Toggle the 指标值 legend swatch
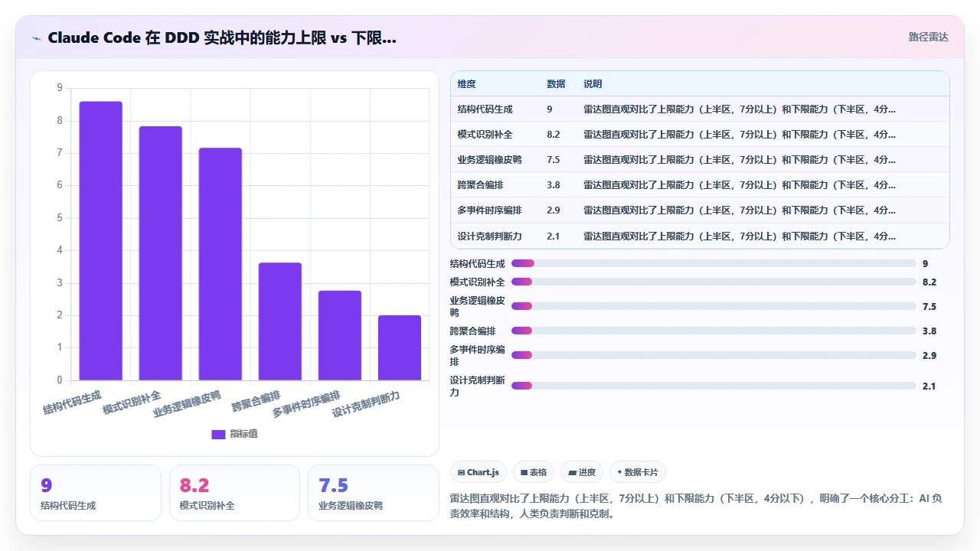This screenshot has height=551, width=980. click(x=218, y=434)
